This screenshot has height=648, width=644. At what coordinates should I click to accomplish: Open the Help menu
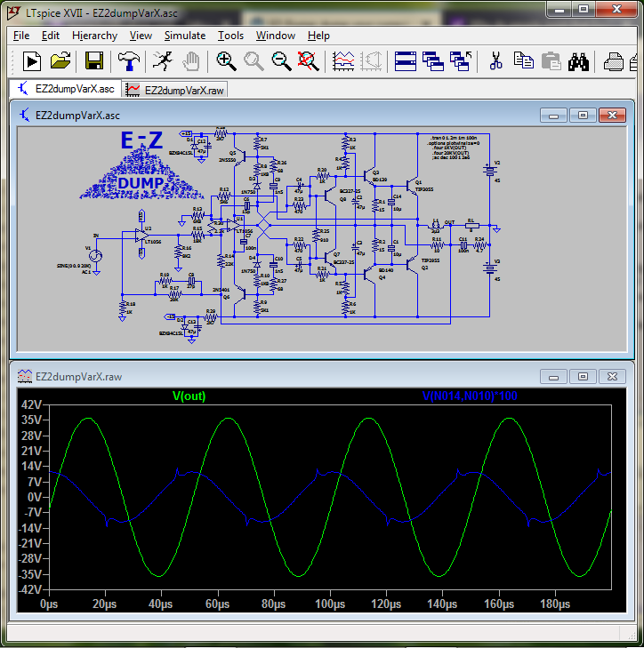(x=318, y=36)
